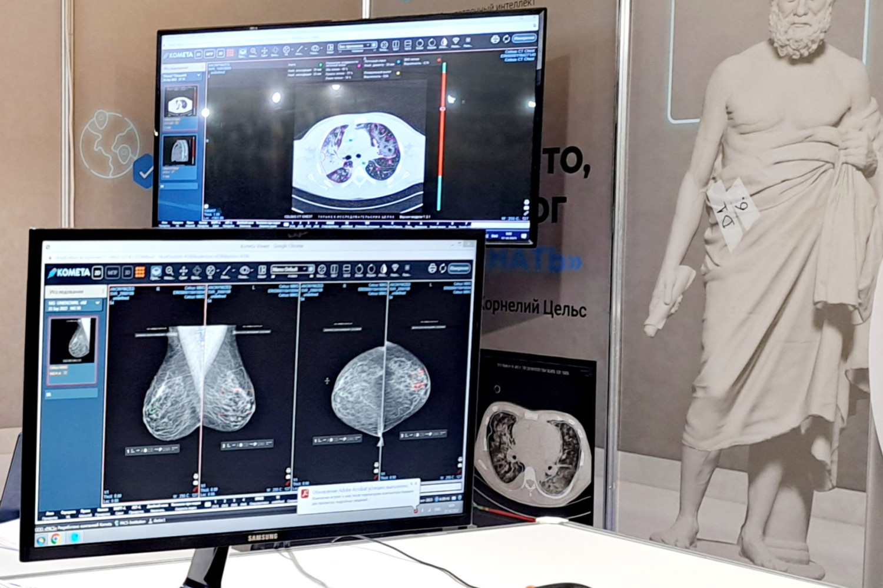The image size is (883, 588).
Task: Open the preset dropdown in lower viewer toolbar
Action: tap(291, 270)
